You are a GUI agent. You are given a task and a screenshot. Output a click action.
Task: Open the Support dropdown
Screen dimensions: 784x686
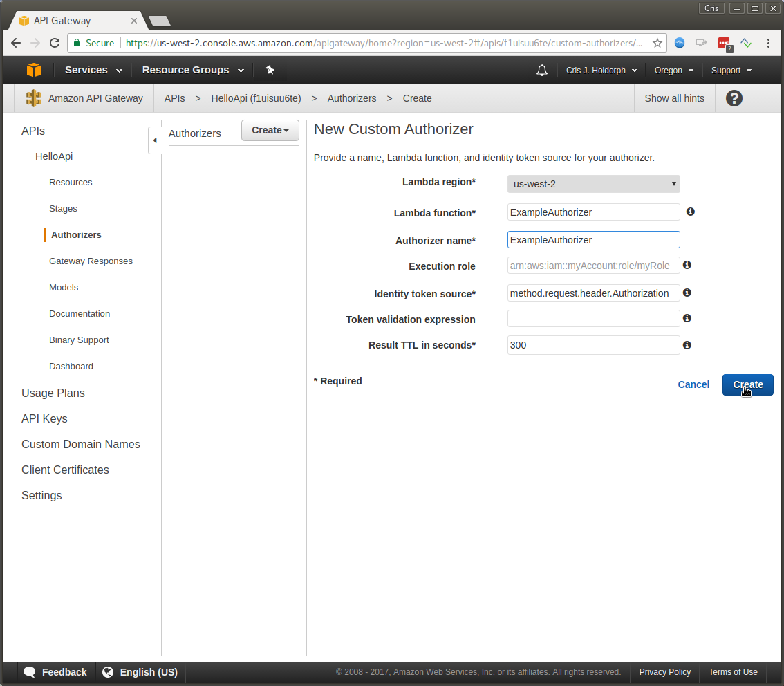(x=731, y=71)
